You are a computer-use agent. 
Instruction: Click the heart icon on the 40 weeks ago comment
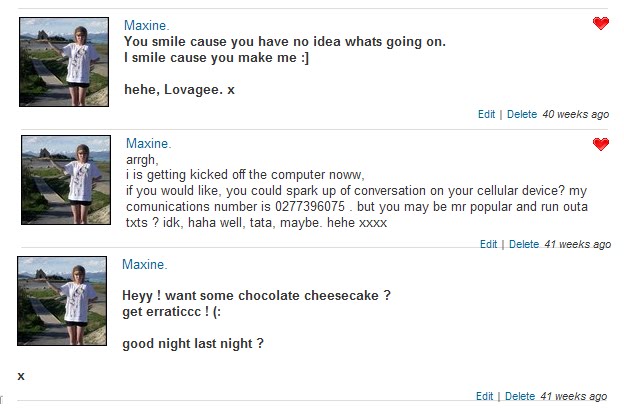601,23
